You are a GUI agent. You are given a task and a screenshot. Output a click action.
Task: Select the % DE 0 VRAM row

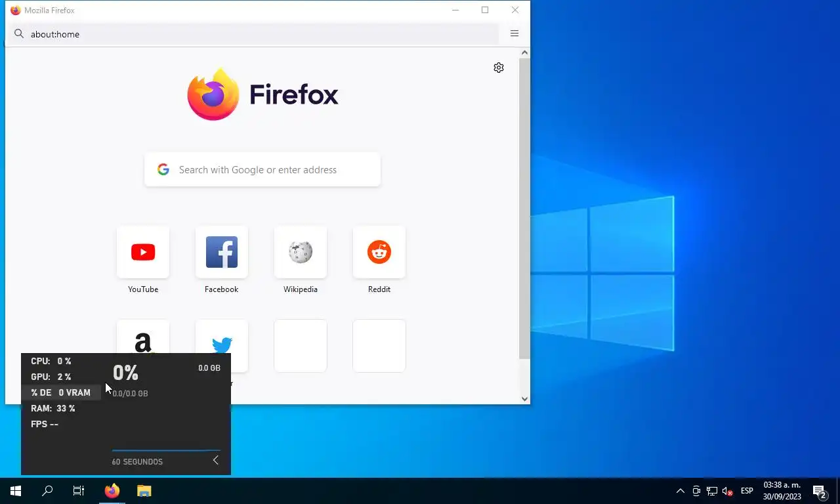(61, 392)
